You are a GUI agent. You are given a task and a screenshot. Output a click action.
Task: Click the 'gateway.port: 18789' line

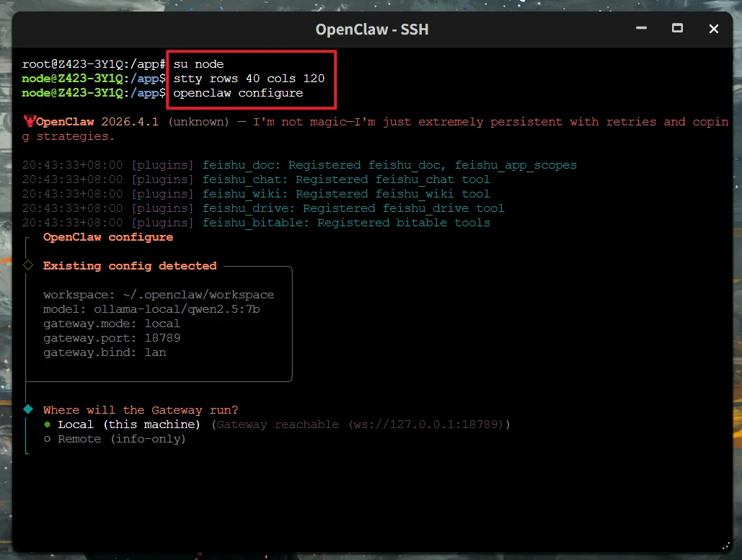coord(112,338)
